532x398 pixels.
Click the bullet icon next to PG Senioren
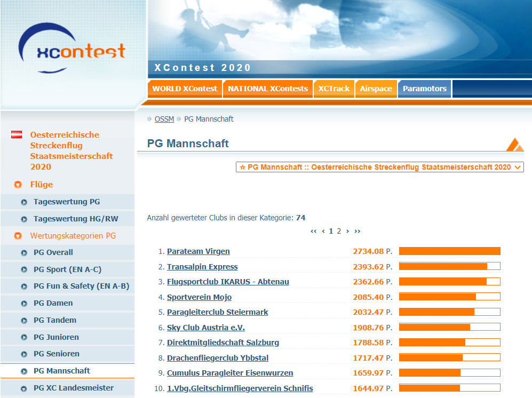point(24,354)
